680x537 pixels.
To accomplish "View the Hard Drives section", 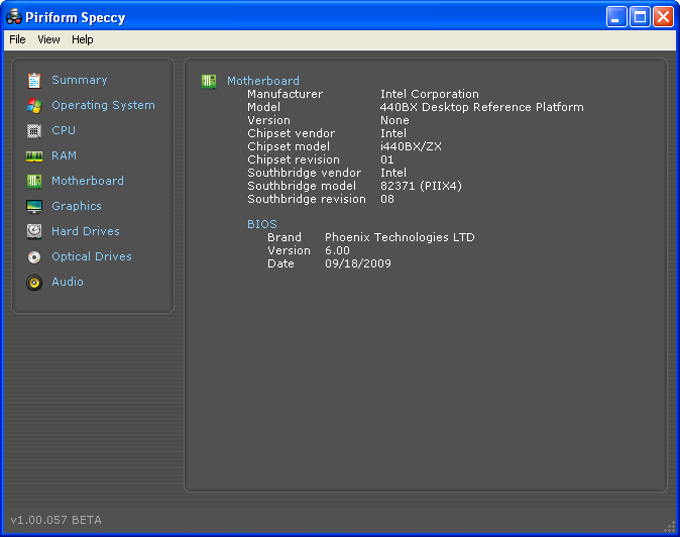I will [x=85, y=231].
